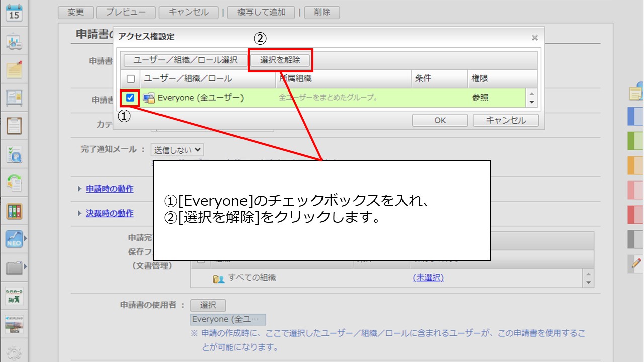Open the blue NEO sidebar icon
Viewport: 644px width, 362px height.
point(14,239)
